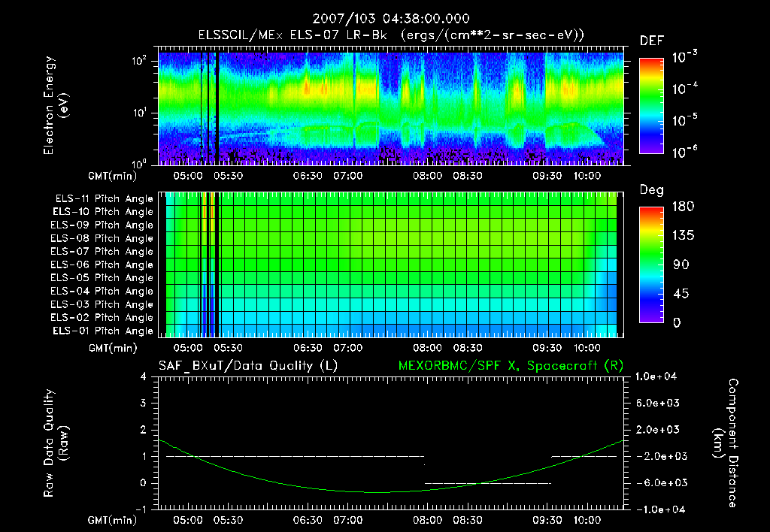Click the 07:00 label under the energy spectrogram
Screen dimensions: 770x532
click(x=348, y=176)
